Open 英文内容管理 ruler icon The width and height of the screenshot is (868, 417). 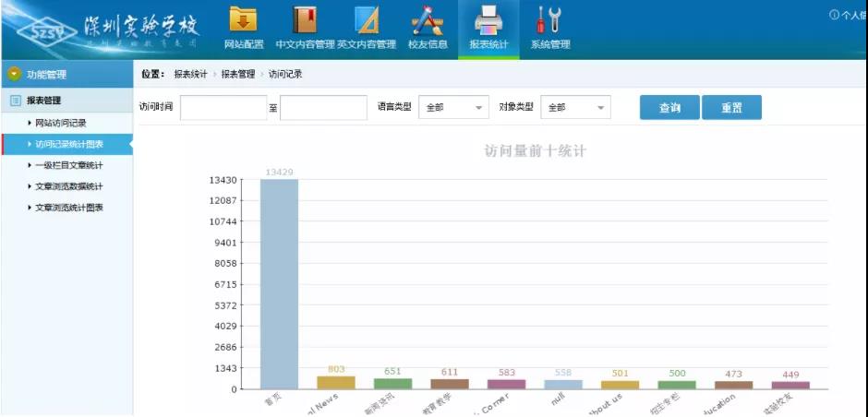[x=367, y=19]
